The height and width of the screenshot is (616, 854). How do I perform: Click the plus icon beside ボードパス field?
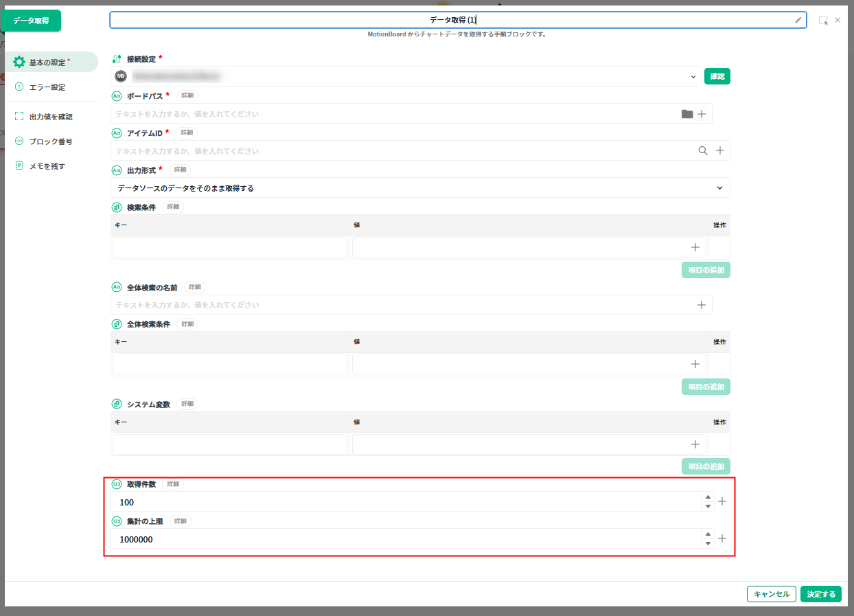click(702, 114)
